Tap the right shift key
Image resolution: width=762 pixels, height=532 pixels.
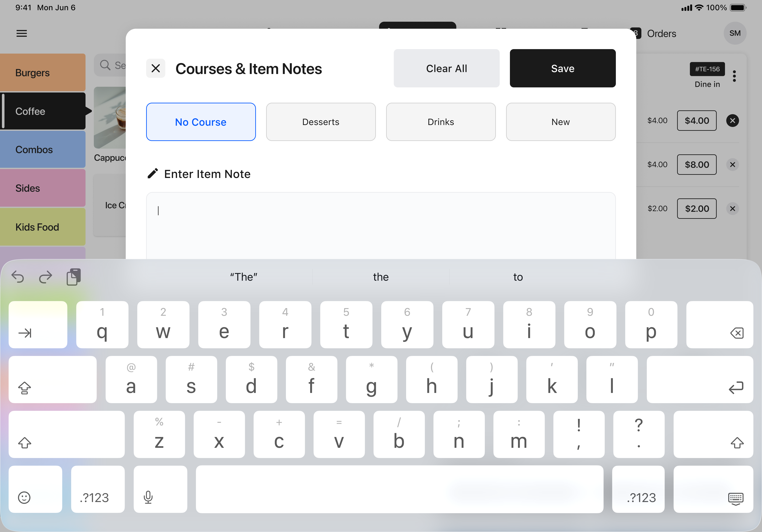[713, 434]
